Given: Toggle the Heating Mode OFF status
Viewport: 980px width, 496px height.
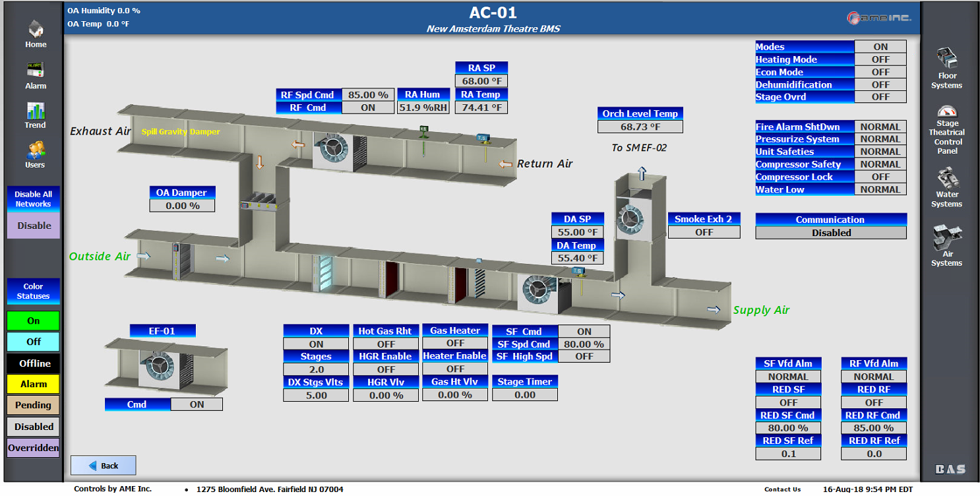Looking at the screenshot, I should pyautogui.click(x=880, y=59).
